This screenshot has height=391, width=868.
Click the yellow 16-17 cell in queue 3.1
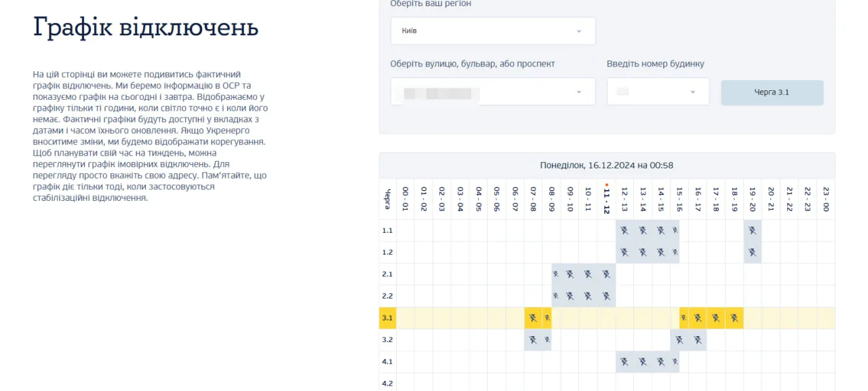tap(698, 318)
